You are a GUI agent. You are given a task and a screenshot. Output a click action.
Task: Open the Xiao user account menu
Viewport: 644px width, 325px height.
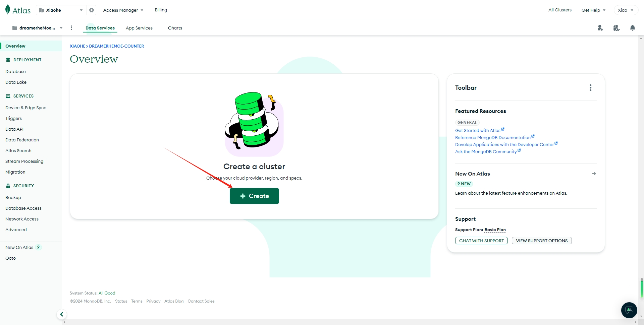point(626,10)
